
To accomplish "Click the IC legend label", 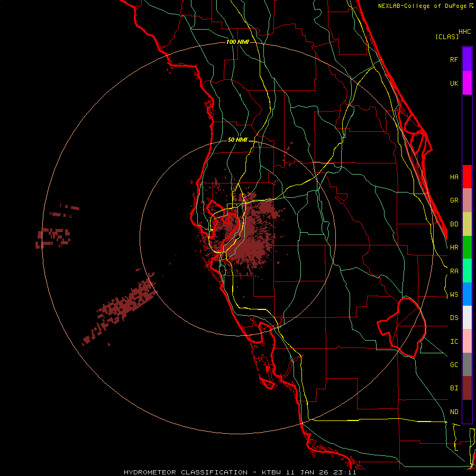I will 454,342.
